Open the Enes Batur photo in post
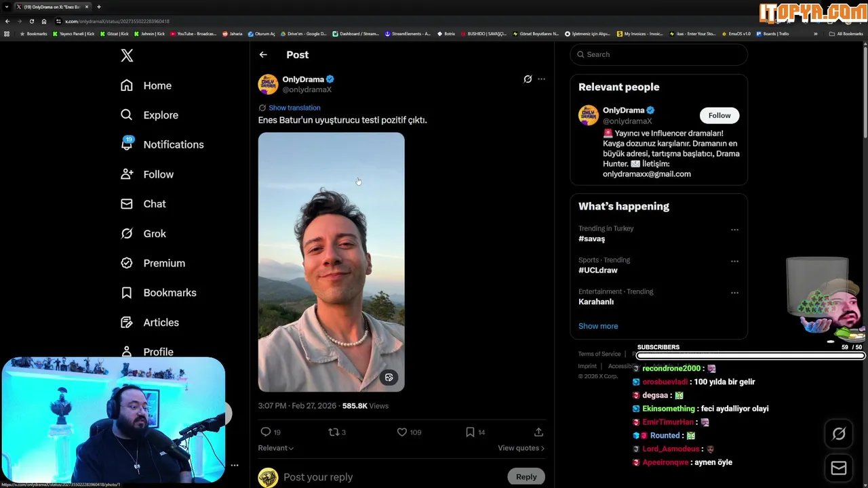 331,262
